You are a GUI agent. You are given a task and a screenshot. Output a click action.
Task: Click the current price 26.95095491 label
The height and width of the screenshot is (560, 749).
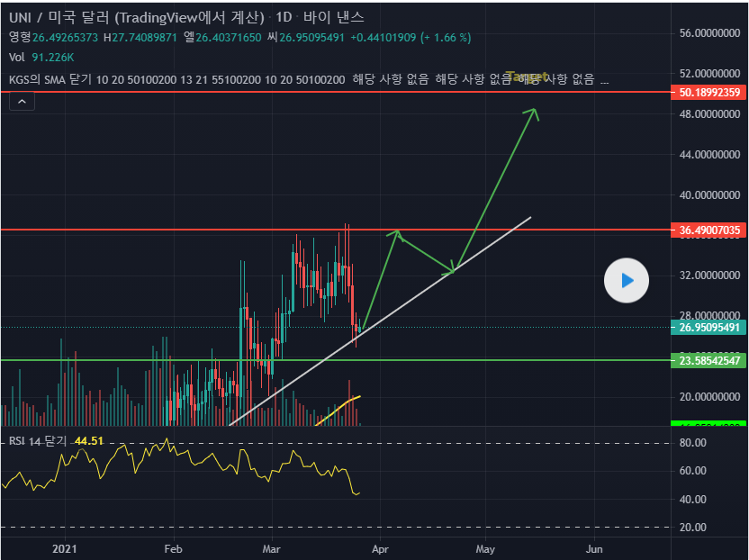(x=709, y=327)
